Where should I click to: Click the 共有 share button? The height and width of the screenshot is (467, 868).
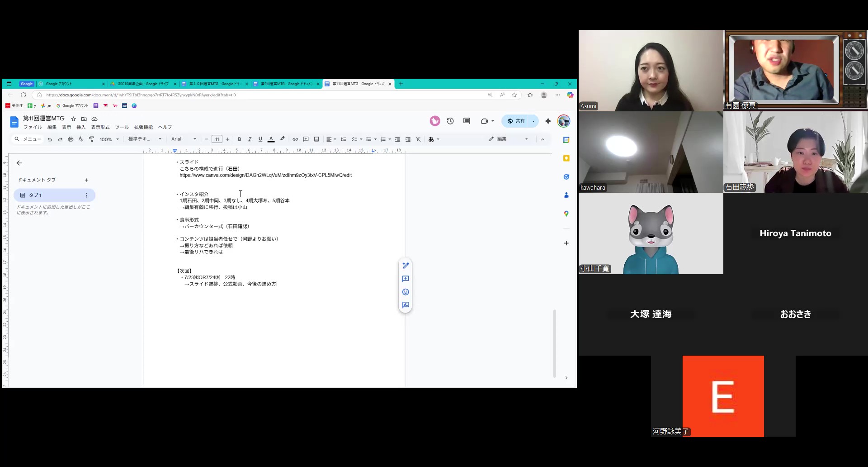pos(516,121)
